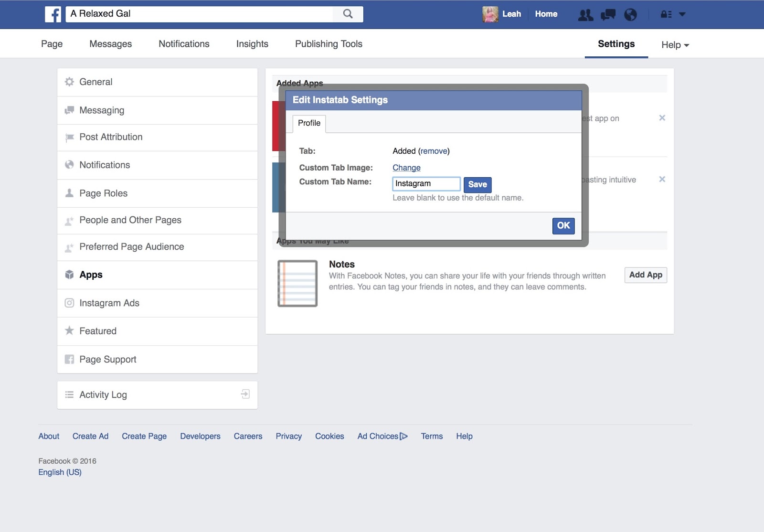The image size is (764, 532).
Task: Go to the Insights tab
Action: (252, 44)
